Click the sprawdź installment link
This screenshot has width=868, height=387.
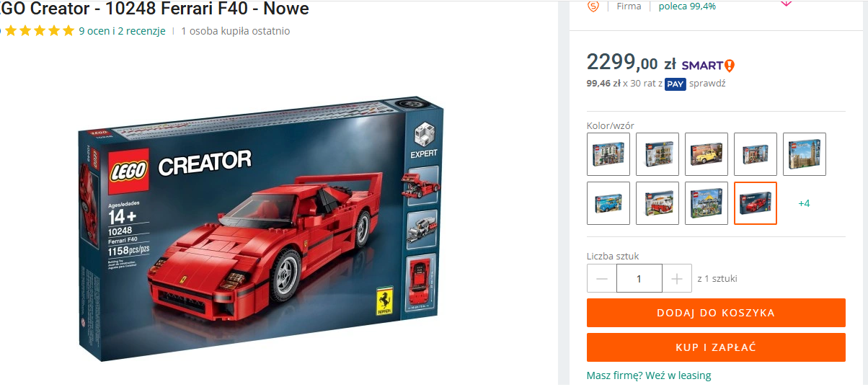click(707, 84)
